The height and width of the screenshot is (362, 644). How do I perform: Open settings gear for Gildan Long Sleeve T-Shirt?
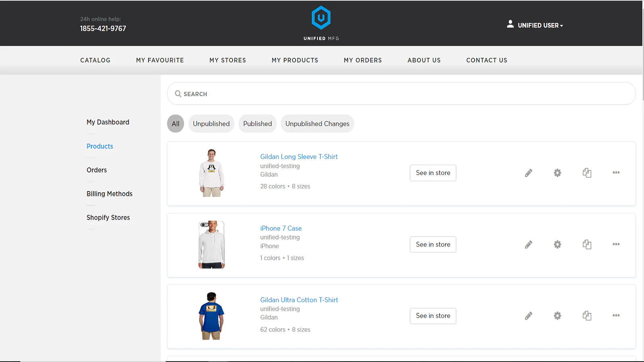tap(557, 173)
